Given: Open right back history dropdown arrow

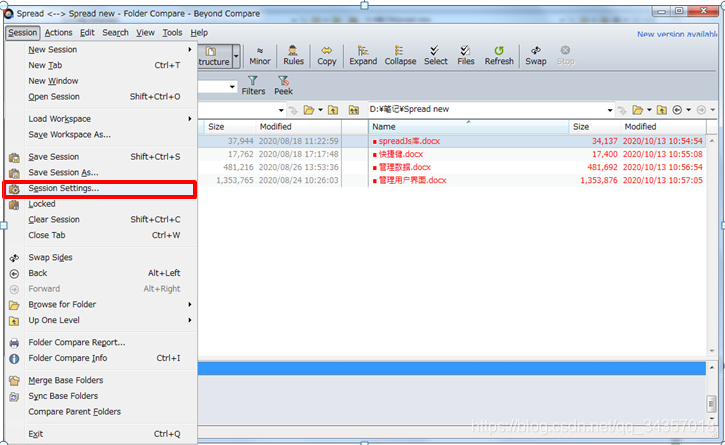Looking at the screenshot, I should click(688, 110).
